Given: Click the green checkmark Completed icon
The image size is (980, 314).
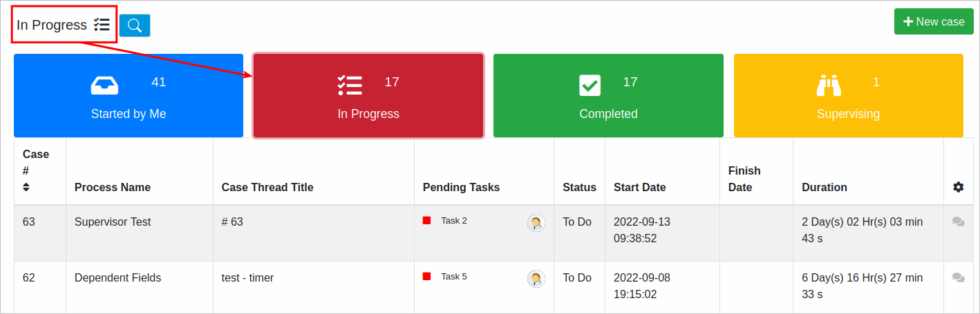Looking at the screenshot, I should coord(590,85).
